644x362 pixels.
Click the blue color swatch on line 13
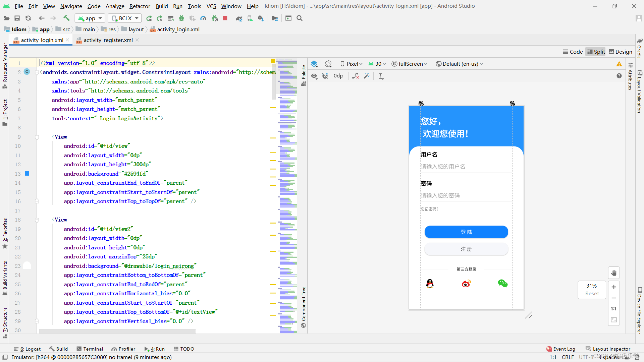(27, 174)
